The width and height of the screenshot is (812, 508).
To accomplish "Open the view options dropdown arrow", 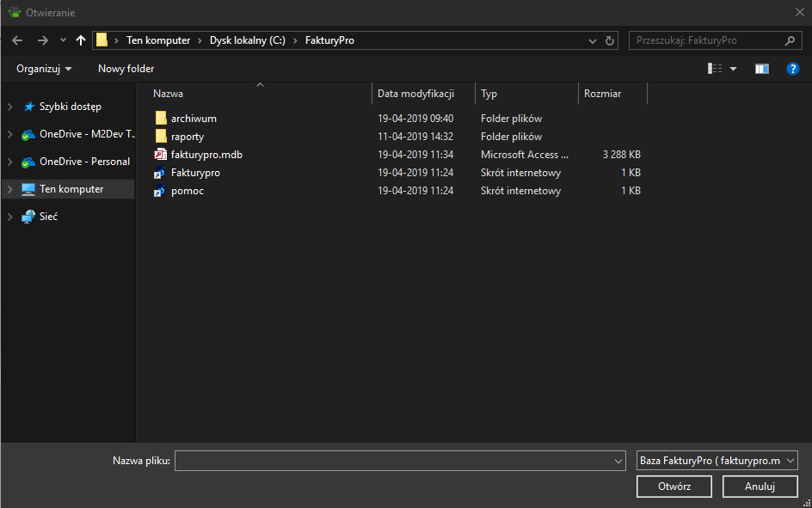I will pos(734,69).
